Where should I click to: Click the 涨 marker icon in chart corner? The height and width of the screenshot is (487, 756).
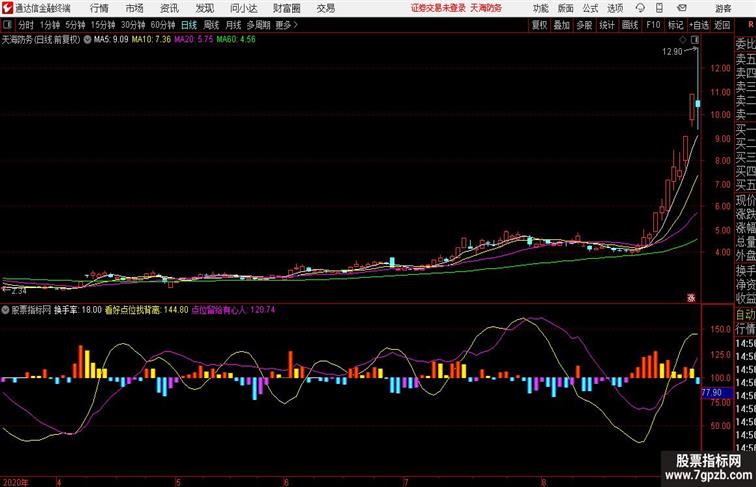click(x=691, y=298)
